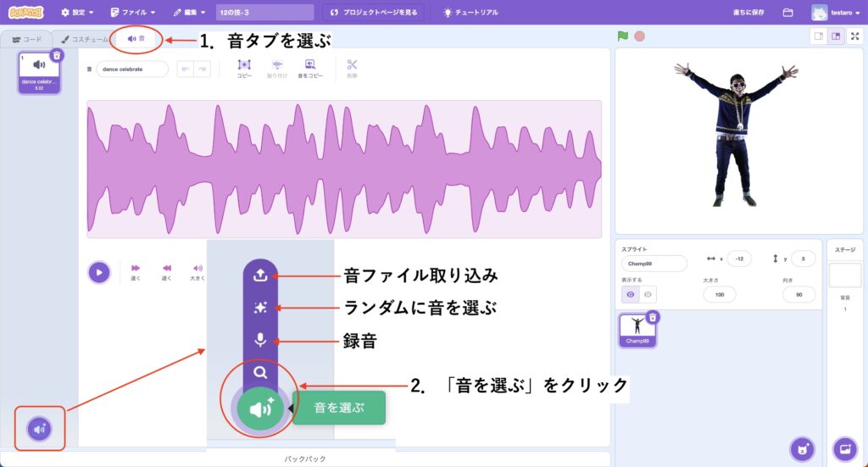Click the green flag to start
The width and height of the screenshot is (868, 467).
pyautogui.click(x=623, y=36)
